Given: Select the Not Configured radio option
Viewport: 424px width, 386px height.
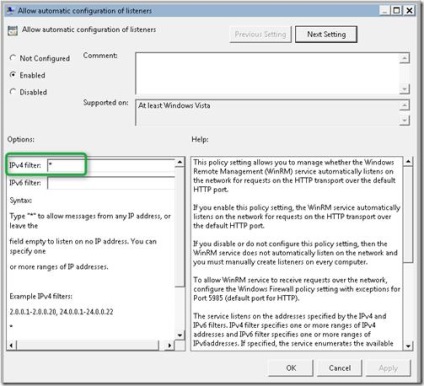Looking at the screenshot, I should (x=13, y=58).
